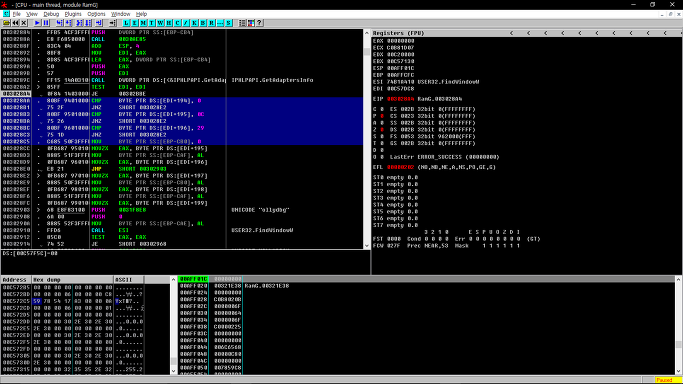This screenshot has height=384, width=683.
Task: Open the File menu
Action: pyautogui.click(x=17, y=14)
